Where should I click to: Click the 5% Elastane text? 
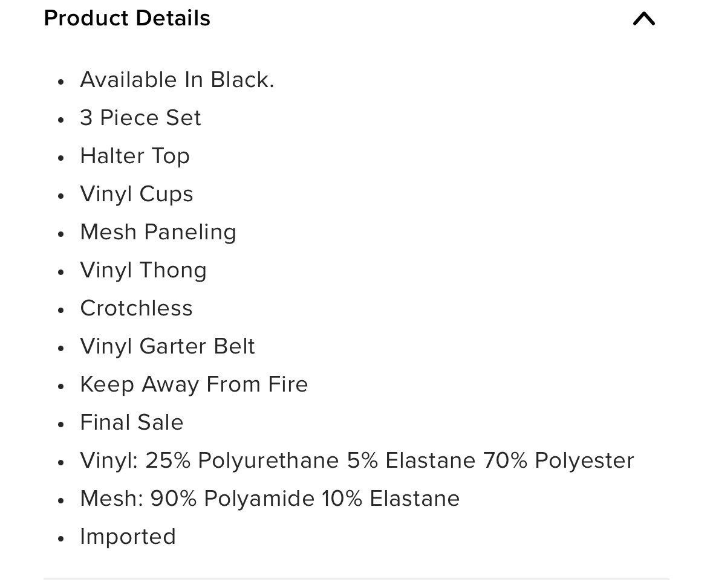[411, 460]
